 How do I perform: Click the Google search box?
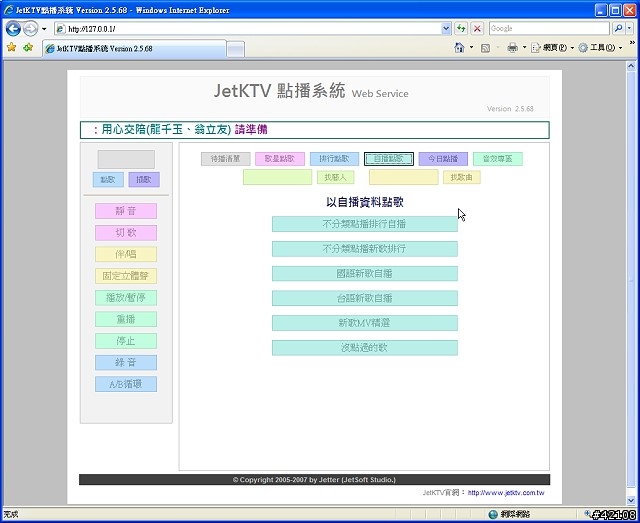pos(549,29)
